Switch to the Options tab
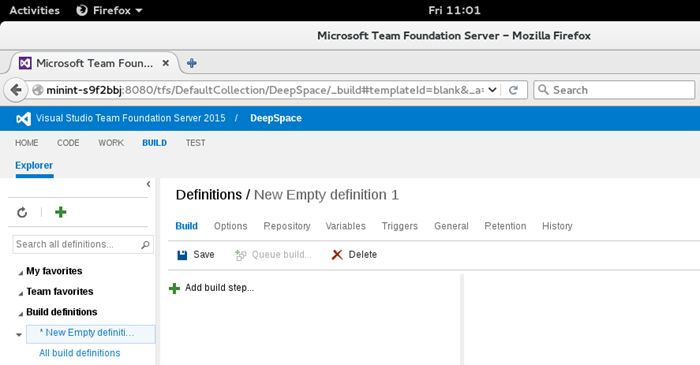 (230, 226)
